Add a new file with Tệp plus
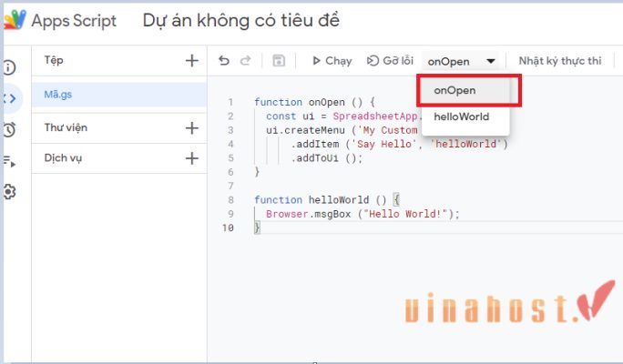 point(192,61)
